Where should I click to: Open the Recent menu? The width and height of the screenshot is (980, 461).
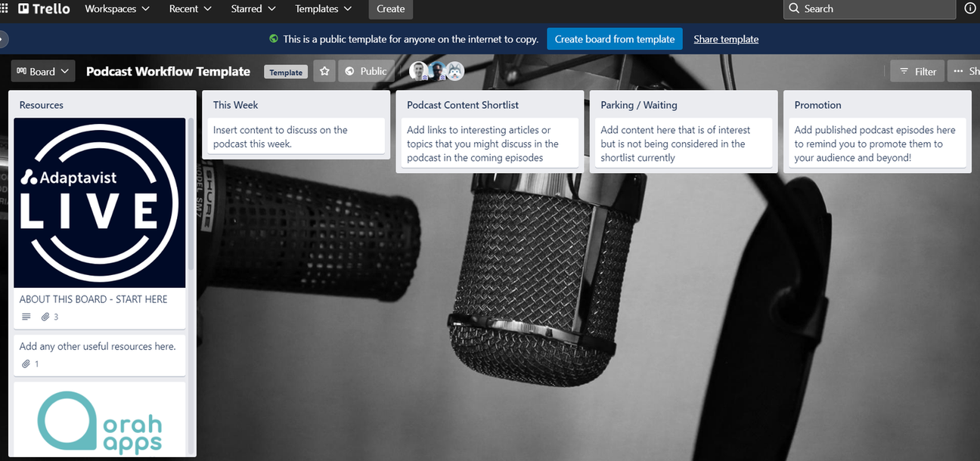tap(189, 8)
